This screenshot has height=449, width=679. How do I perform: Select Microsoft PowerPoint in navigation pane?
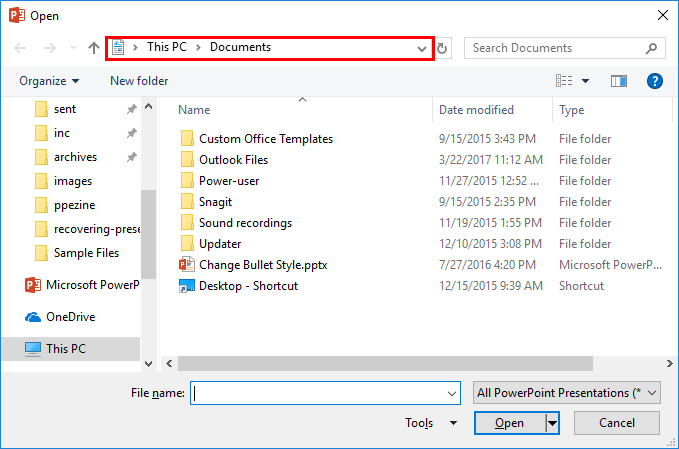click(81, 285)
